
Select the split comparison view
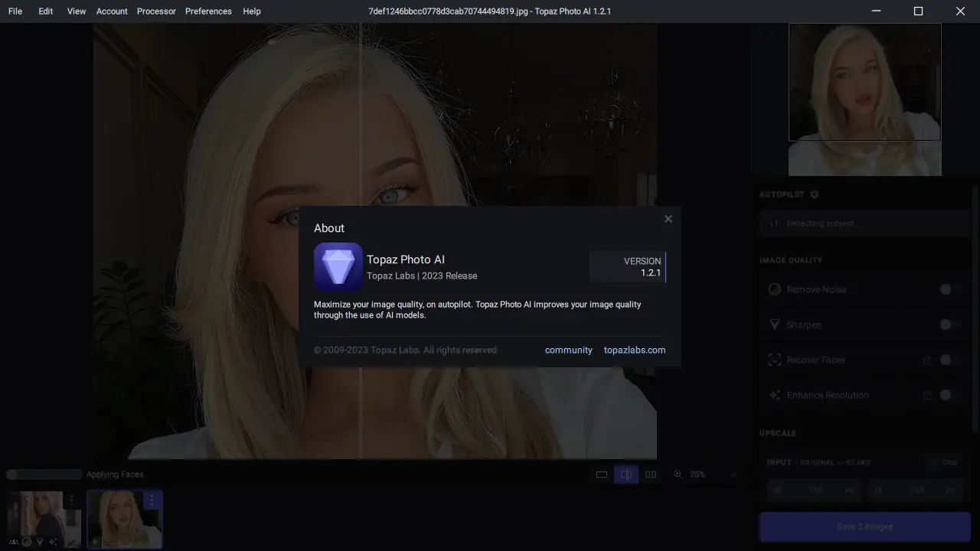(x=626, y=474)
